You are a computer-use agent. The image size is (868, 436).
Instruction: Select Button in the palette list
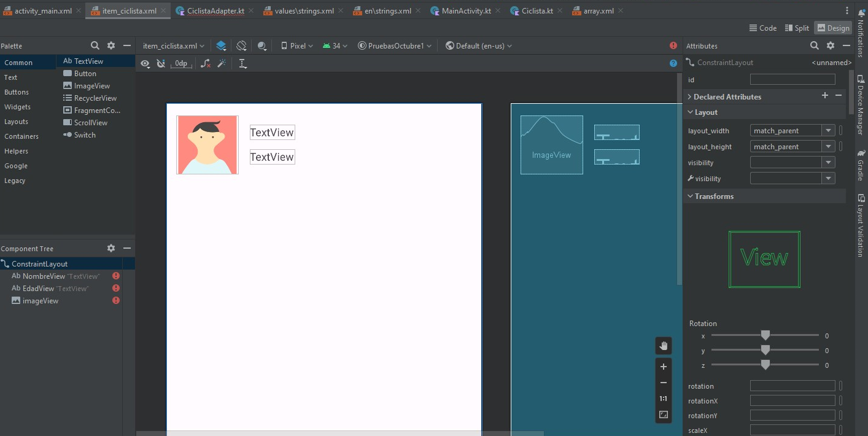(85, 74)
